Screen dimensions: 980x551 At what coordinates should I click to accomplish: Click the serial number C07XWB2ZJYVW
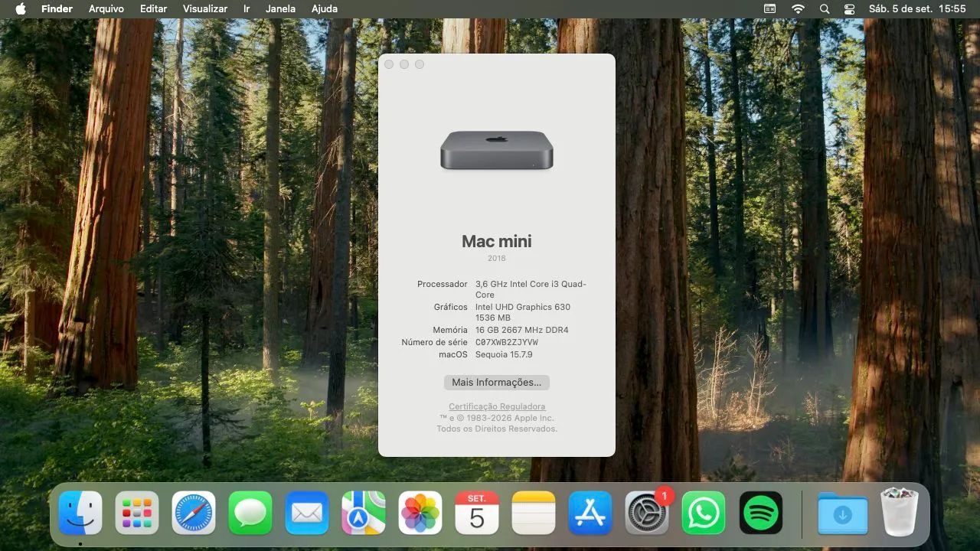coord(507,342)
